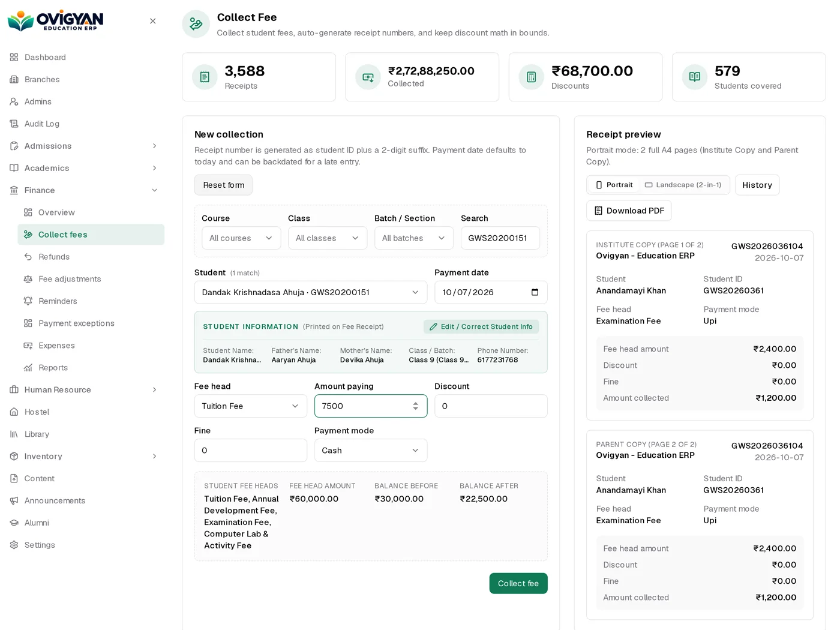The height and width of the screenshot is (630, 840).
Task: Switch receipt preview to Portrait
Action: (614, 185)
